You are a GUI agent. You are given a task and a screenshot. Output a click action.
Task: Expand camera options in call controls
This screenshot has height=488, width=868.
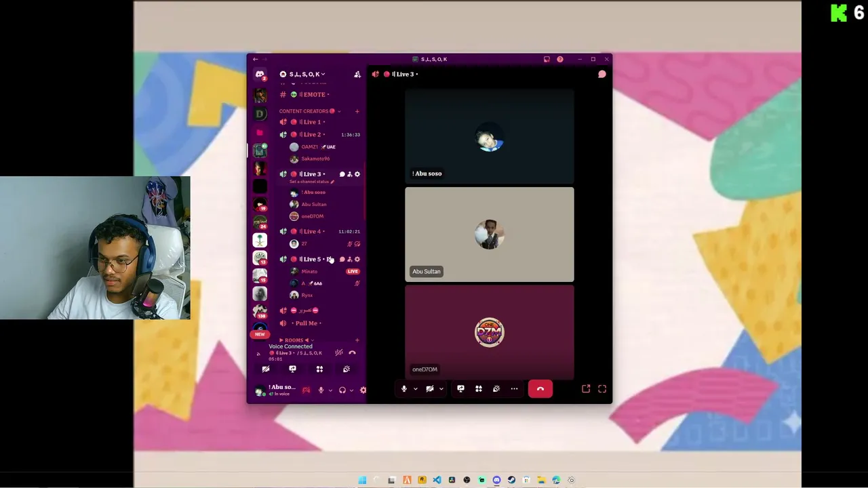coord(441,389)
